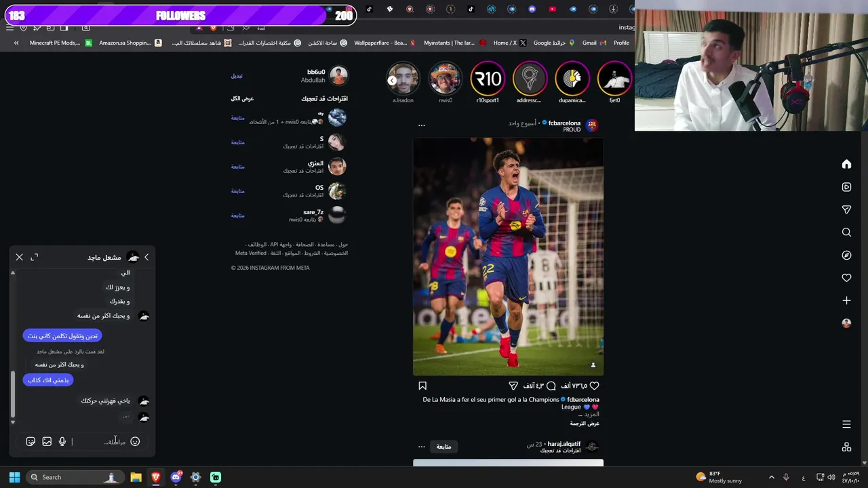Follow suggested account OS
Image resolution: width=868 pixels, height=488 pixels.
coord(237,191)
